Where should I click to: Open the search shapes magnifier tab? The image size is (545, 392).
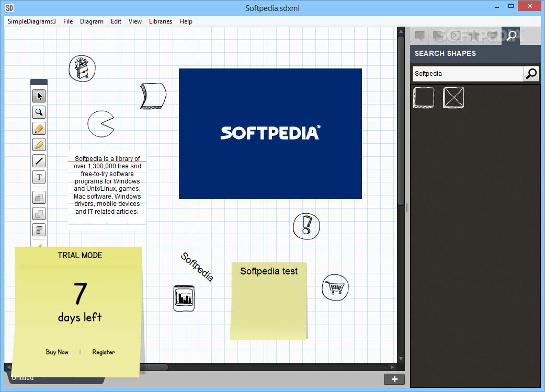click(x=511, y=36)
